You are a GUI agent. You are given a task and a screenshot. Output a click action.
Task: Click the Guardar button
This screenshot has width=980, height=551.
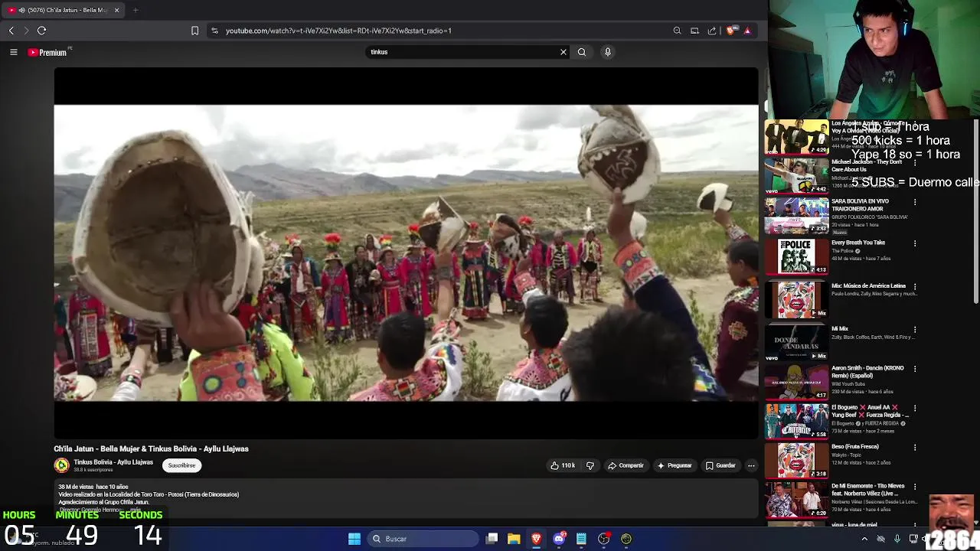(720, 465)
